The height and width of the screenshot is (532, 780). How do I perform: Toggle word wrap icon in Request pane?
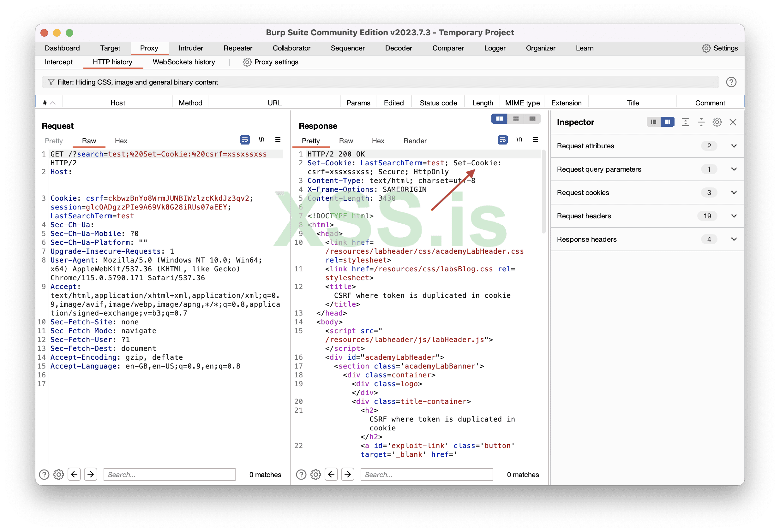tap(245, 139)
